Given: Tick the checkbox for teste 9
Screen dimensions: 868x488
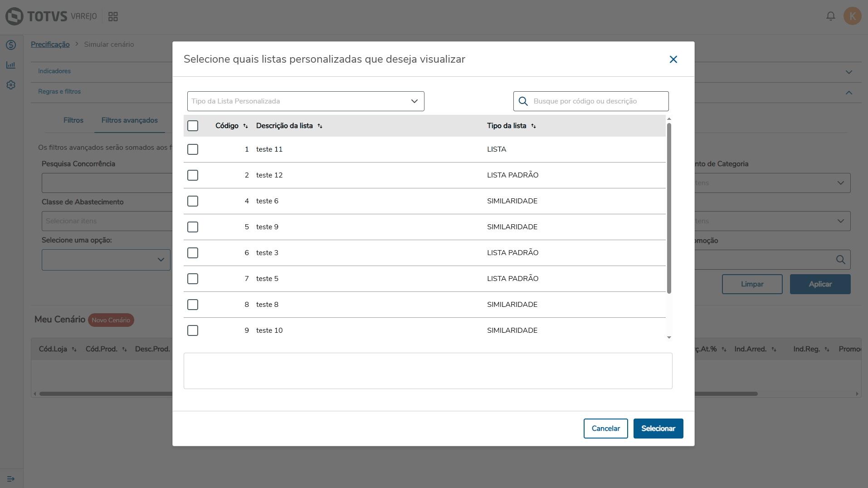Looking at the screenshot, I should click(x=193, y=227).
